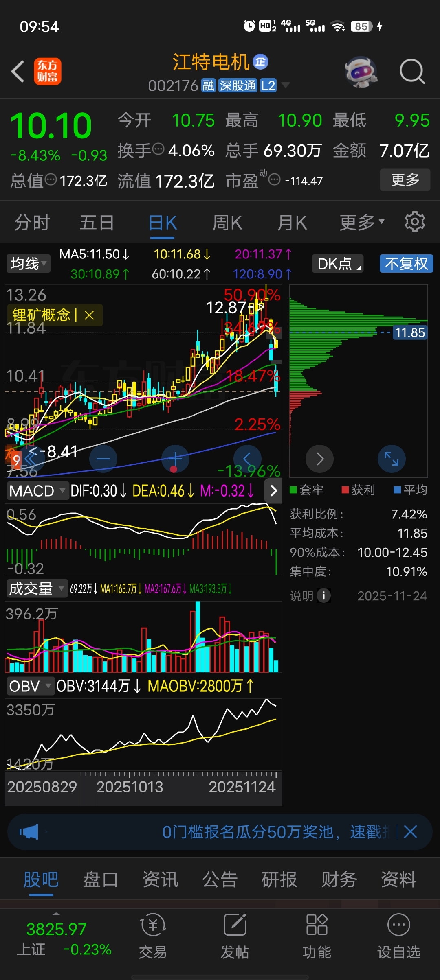Expand cost distribution with right arrow

[320, 459]
